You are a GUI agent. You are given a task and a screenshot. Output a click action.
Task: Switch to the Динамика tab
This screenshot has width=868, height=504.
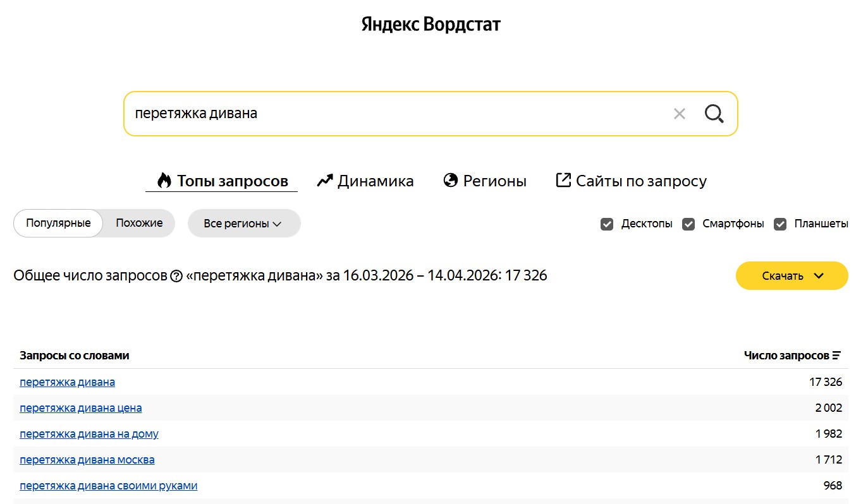click(x=365, y=181)
